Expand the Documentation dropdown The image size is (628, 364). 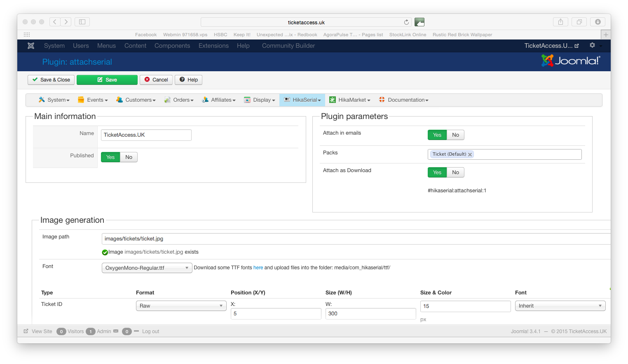(x=404, y=100)
